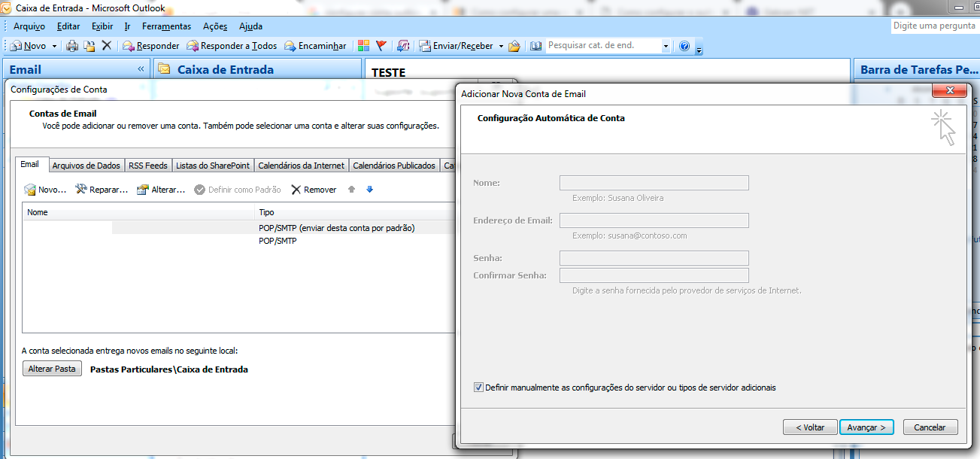Click Cancelar in the new account dialog
Screen dimensions: 980x459
(930, 427)
